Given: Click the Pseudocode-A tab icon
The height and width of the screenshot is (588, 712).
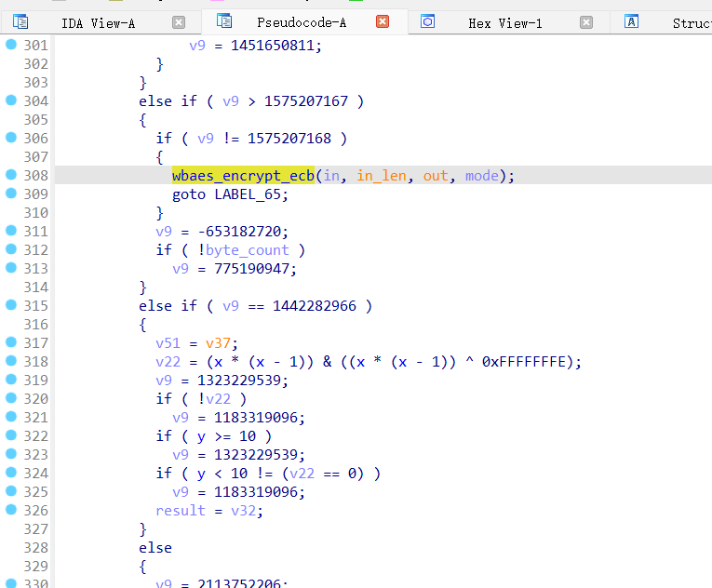Looking at the screenshot, I should tap(224, 20).
